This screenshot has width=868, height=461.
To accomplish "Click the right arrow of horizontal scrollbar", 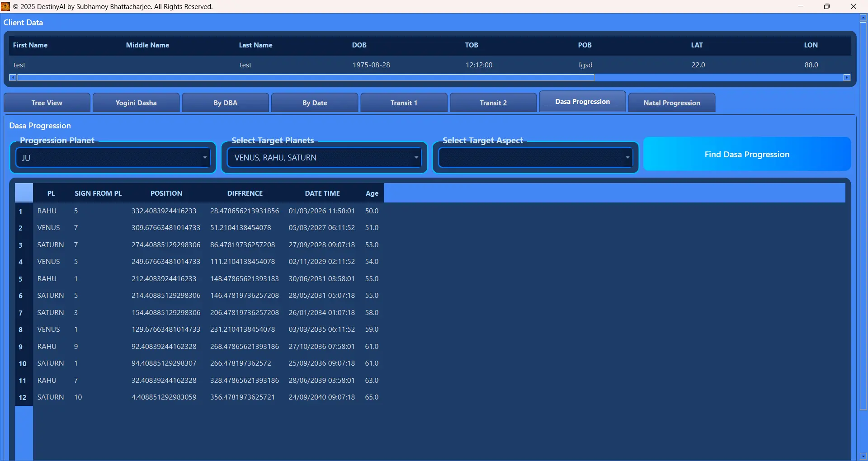I will coord(847,77).
